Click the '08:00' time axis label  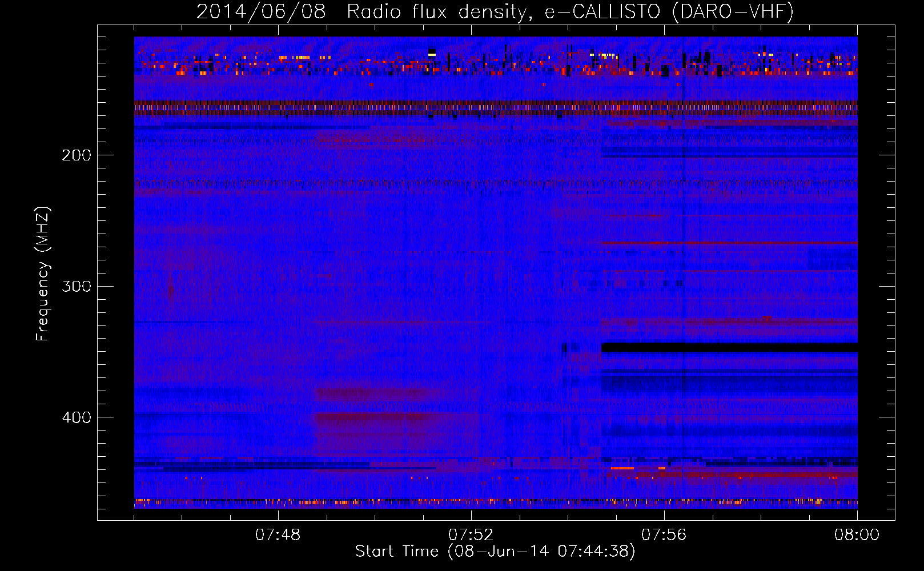857,535
